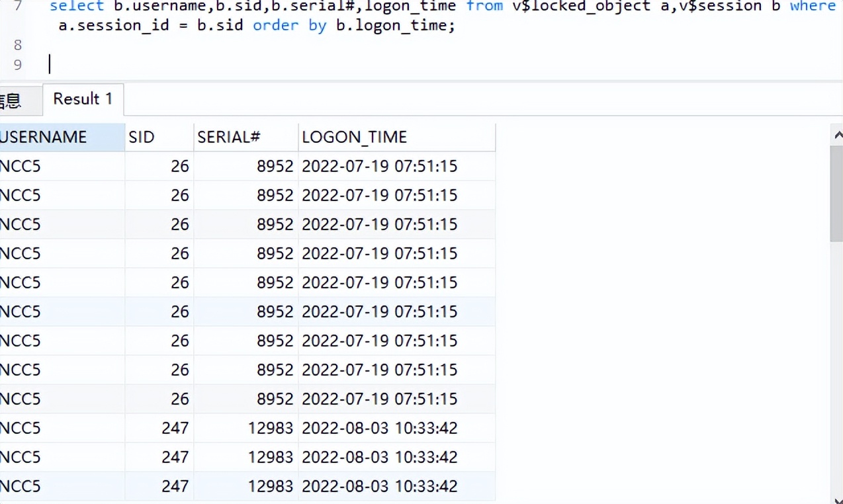Screen dimensions: 843x504
Task: Select topmost row's USERNAME cell NCC5
Action: (62, 166)
